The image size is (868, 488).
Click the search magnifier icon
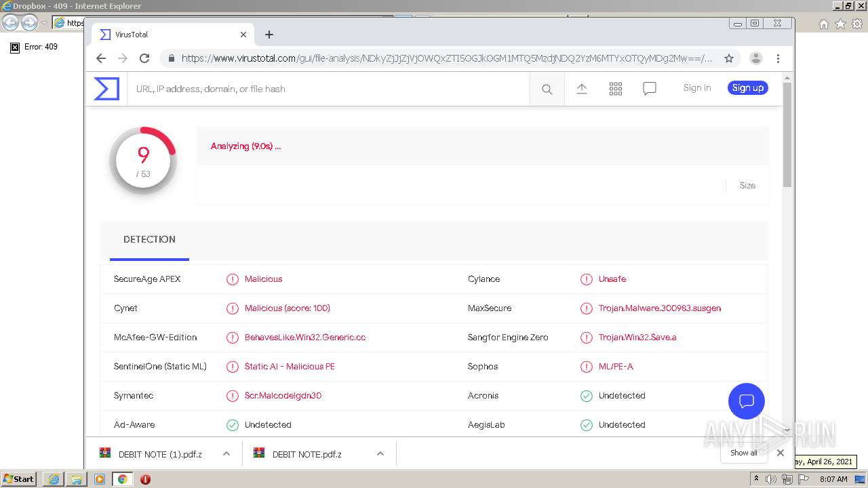[x=547, y=89]
